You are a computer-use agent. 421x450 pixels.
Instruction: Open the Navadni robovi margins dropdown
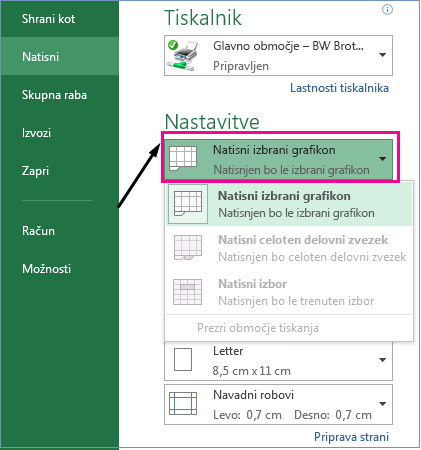click(278, 404)
